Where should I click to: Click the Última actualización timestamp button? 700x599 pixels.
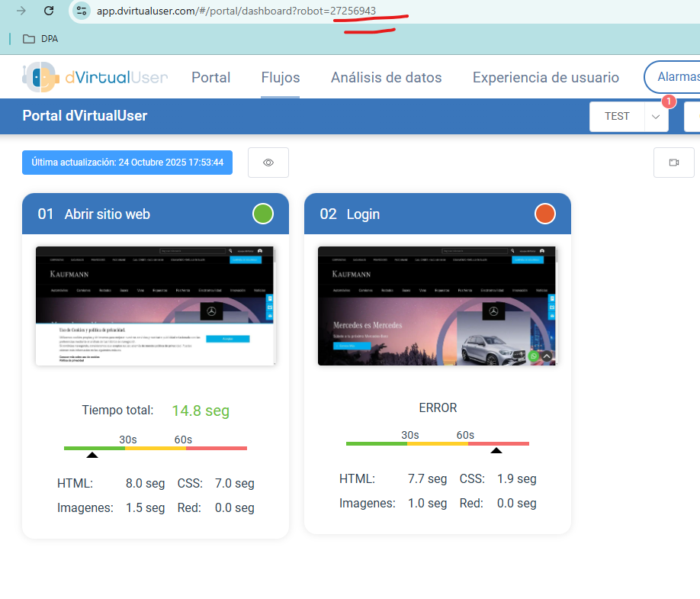(127, 162)
